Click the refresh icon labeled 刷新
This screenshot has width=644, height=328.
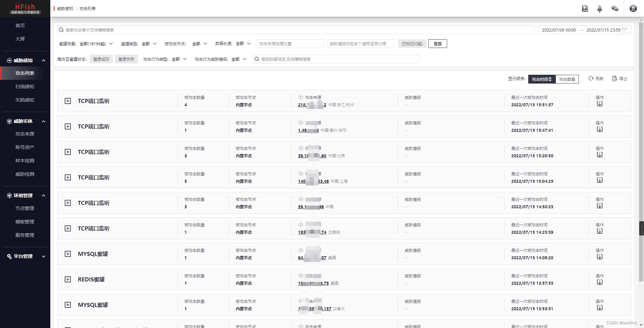click(591, 78)
